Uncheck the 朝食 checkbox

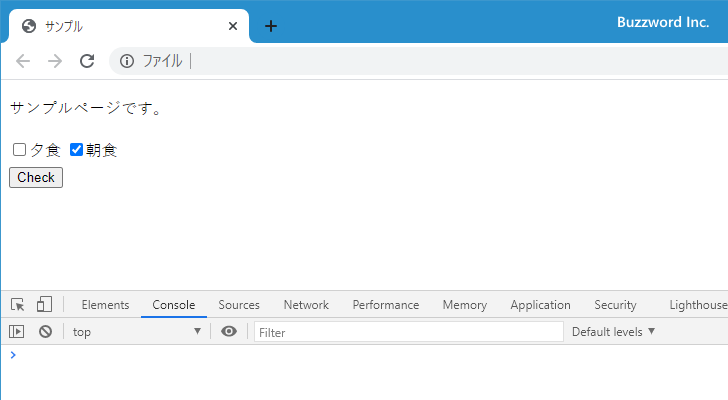(x=76, y=149)
